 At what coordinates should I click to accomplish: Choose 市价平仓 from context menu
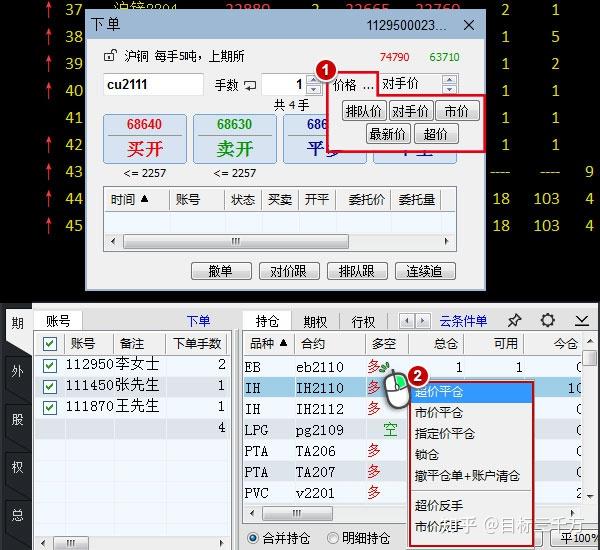(x=439, y=413)
